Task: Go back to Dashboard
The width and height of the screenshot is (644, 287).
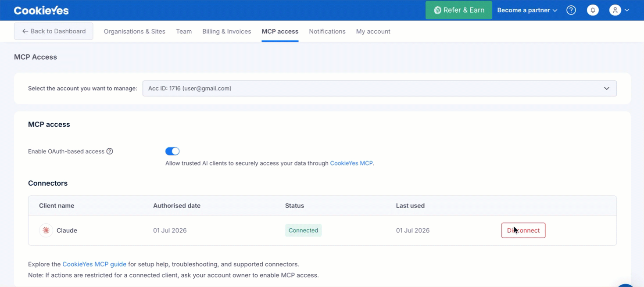Action: pos(54,31)
